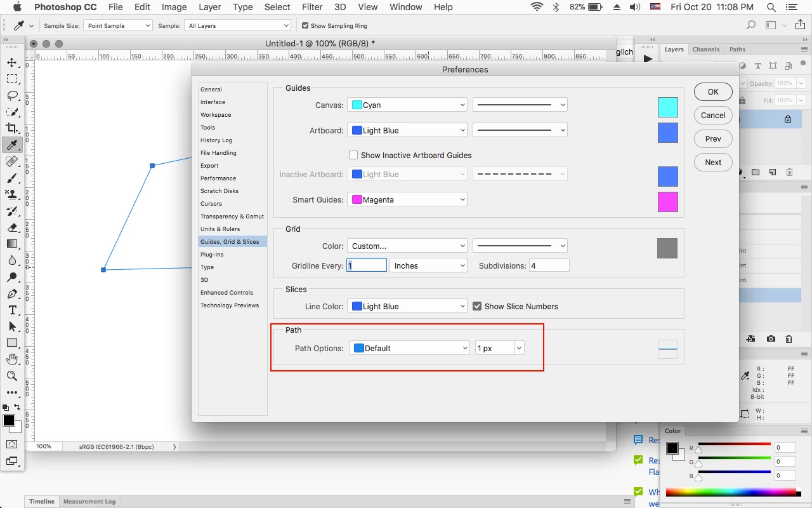Click the gray Grid color swatch
This screenshot has width=812, height=508.
click(x=667, y=248)
